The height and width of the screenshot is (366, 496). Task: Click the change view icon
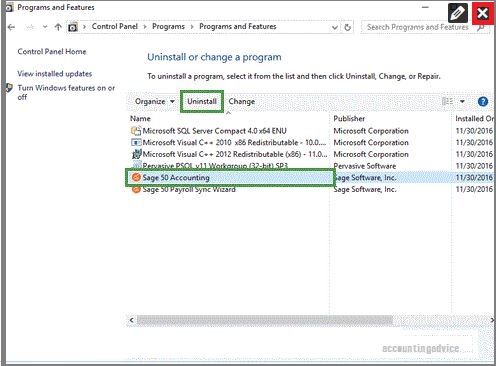pos(447,101)
